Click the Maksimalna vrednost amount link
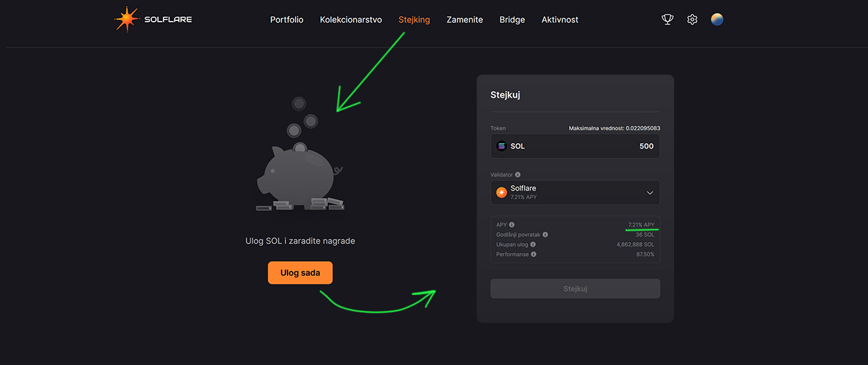The height and width of the screenshot is (365, 868). [614, 128]
